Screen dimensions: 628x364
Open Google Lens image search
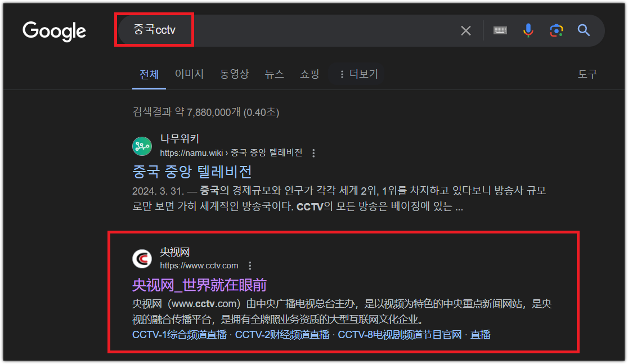pos(556,30)
